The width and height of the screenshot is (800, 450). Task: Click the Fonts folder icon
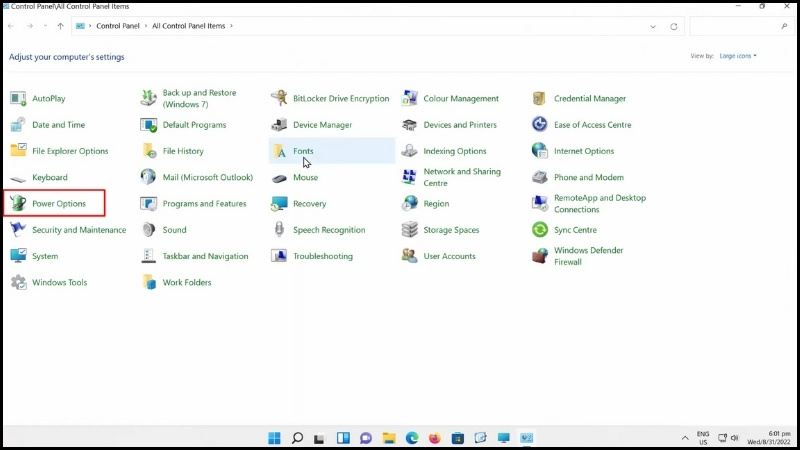point(279,151)
